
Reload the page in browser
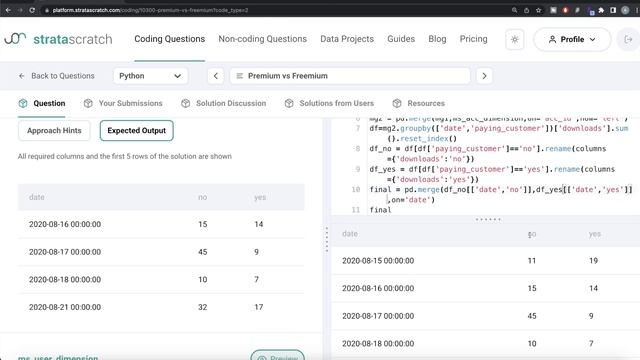[32, 10]
